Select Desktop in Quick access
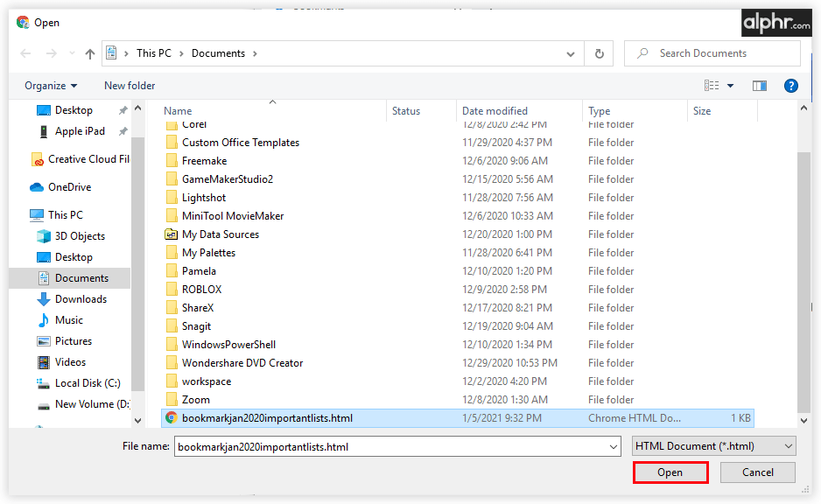The image size is (821, 504). click(x=74, y=110)
